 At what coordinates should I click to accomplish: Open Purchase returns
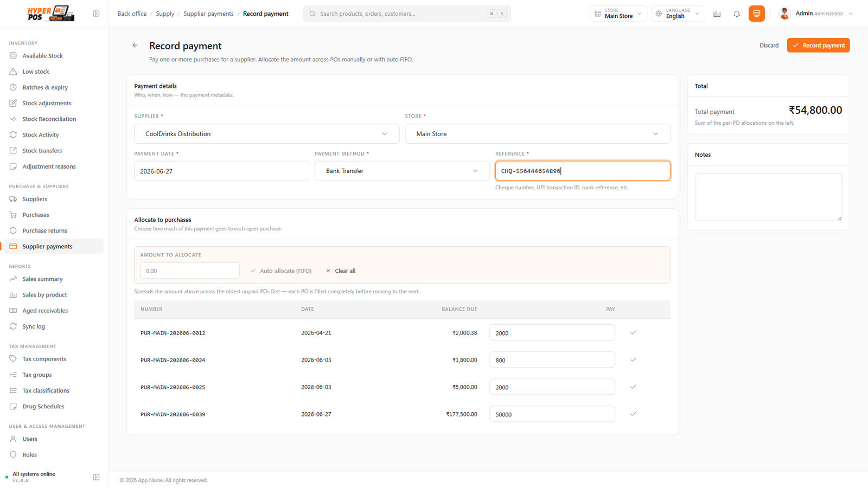click(x=54, y=230)
